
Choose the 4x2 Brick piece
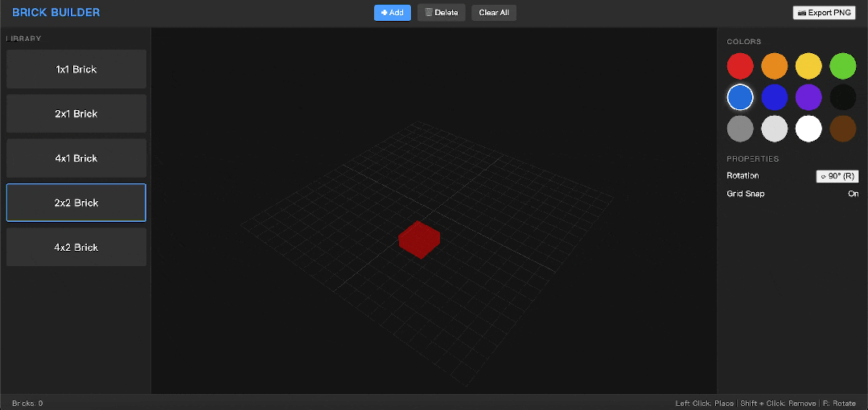[76, 248]
